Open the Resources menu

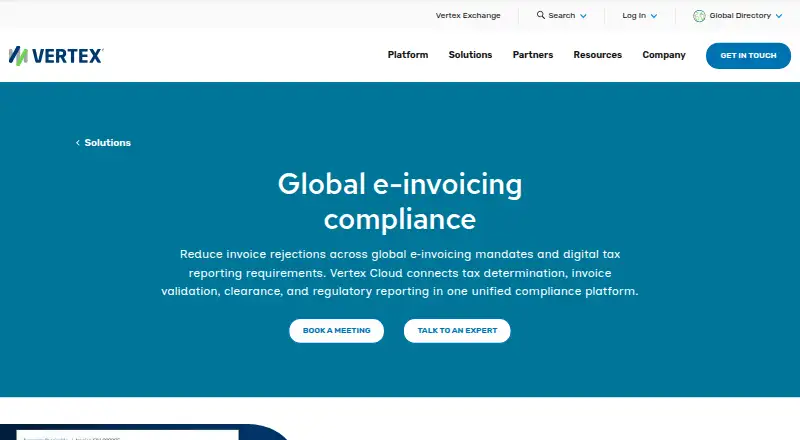pyautogui.click(x=597, y=55)
